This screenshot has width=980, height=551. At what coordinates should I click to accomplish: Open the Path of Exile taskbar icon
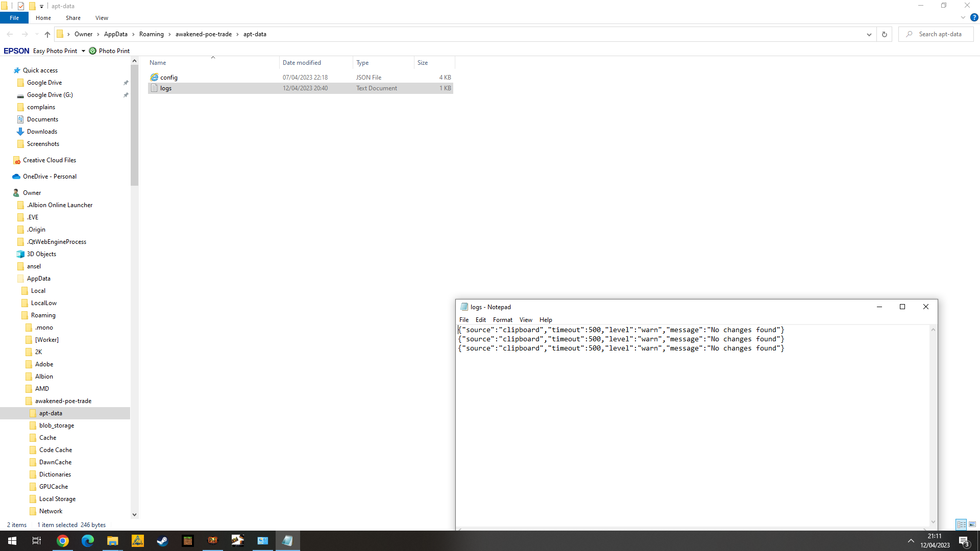213,540
